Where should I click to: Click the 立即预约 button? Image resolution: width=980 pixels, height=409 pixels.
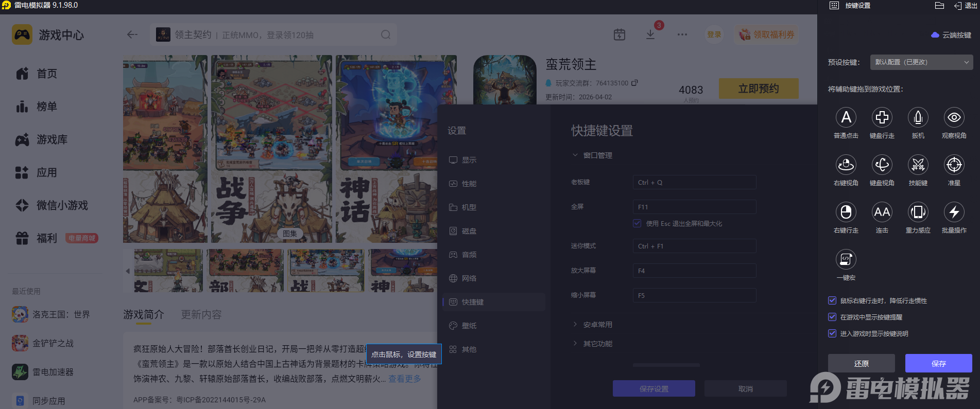[759, 88]
